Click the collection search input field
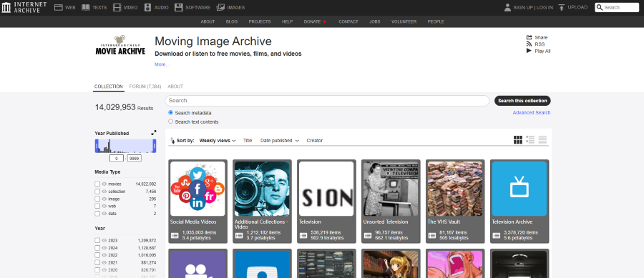644x278 pixels. point(327,101)
